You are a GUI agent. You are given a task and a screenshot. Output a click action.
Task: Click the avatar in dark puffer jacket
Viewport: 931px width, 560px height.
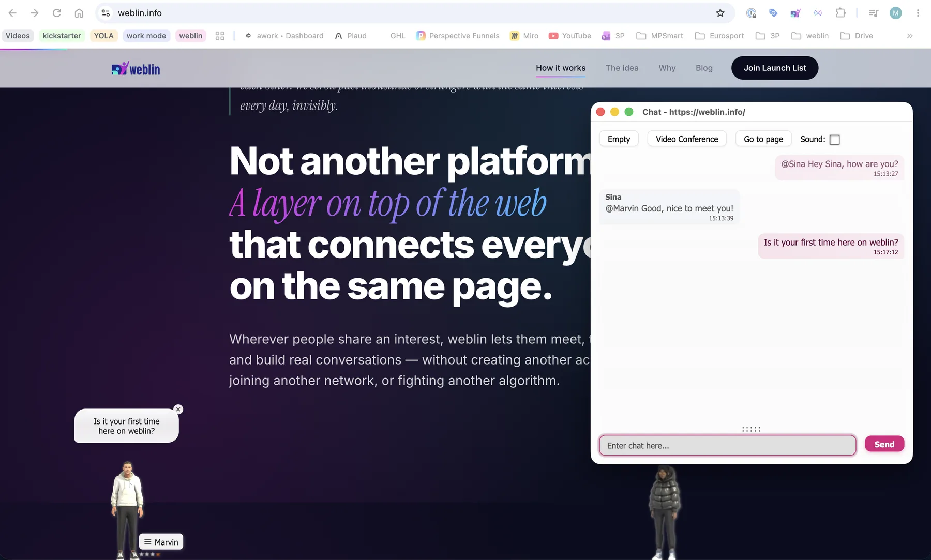click(665, 512)
